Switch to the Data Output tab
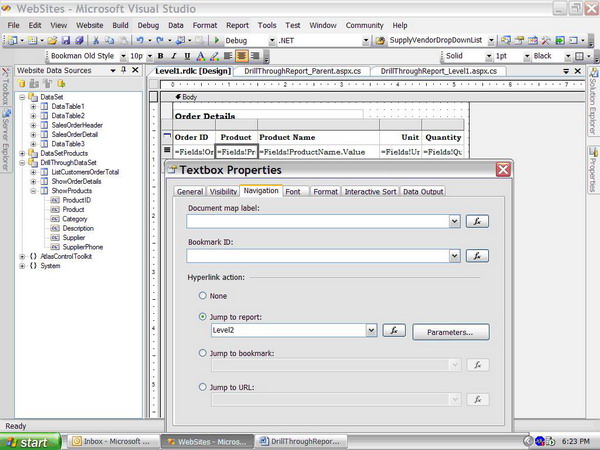 (x=423, y=191)
